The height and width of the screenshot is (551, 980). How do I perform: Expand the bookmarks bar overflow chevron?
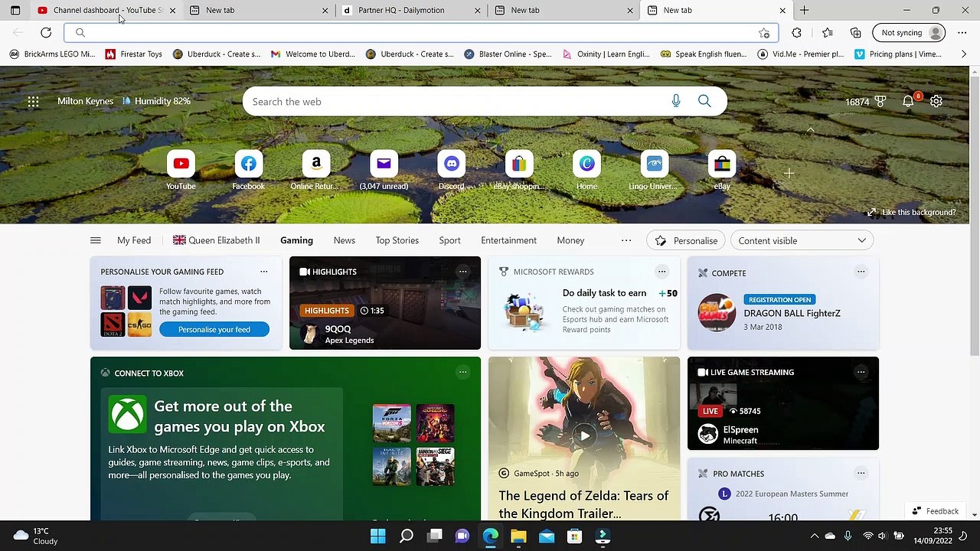pyautogui.click(x=963, y=54)
